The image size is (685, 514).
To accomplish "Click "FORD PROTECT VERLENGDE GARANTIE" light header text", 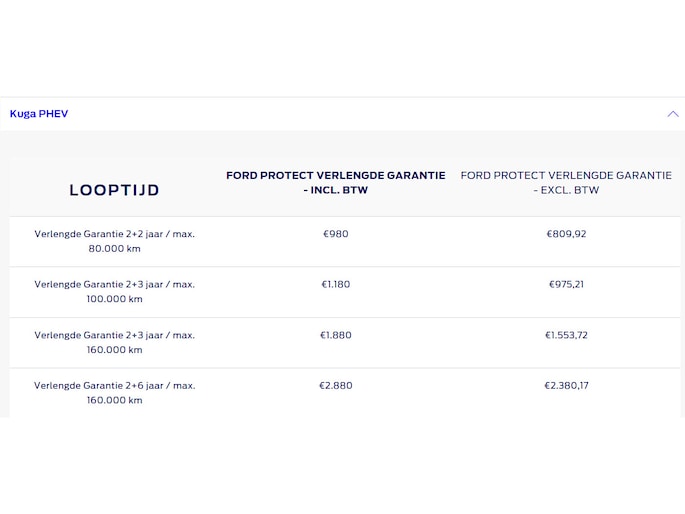I will point(566,175).
